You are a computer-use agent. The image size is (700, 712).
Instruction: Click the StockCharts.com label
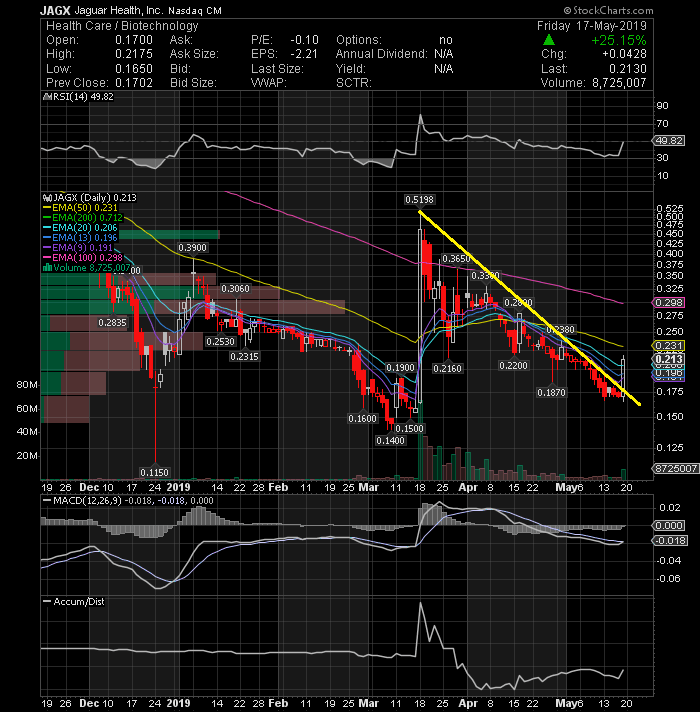tap(608, 10)
